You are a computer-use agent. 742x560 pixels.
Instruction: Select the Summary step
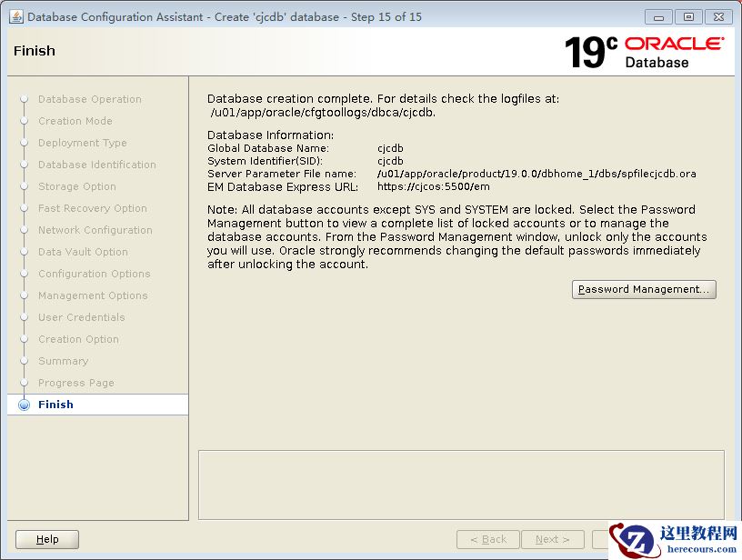[63, 361]
